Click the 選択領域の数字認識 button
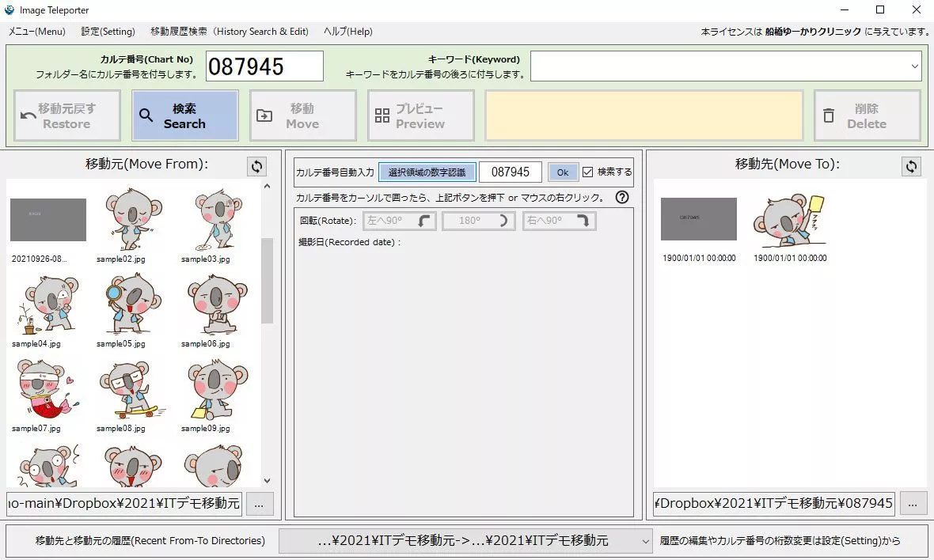 tap(427, 172)
